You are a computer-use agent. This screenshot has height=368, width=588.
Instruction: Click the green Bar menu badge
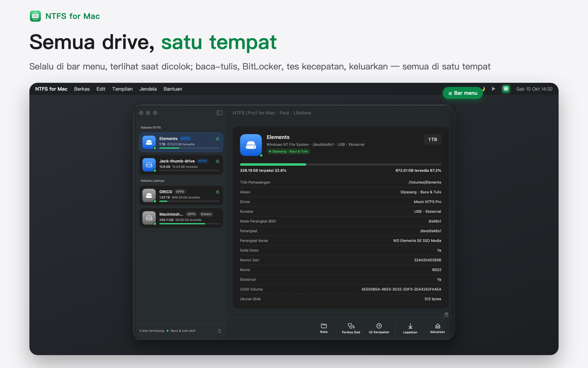[x=462, y=93]
